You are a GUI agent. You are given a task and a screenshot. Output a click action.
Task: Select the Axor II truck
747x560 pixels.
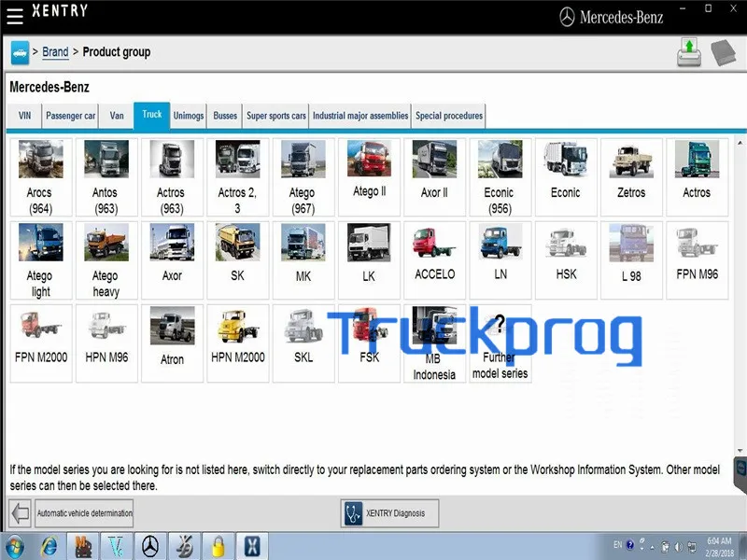pyautogui.click(x=434, y=177)
